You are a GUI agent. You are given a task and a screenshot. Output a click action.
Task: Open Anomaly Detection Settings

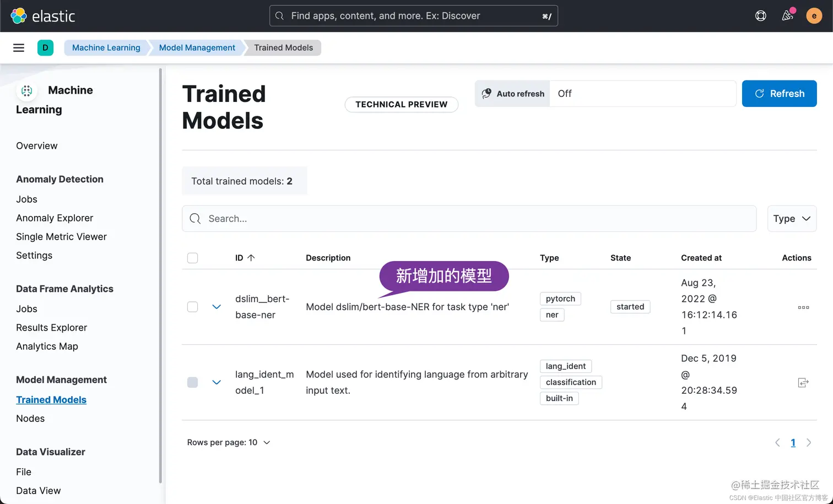[x=34, y=256]
